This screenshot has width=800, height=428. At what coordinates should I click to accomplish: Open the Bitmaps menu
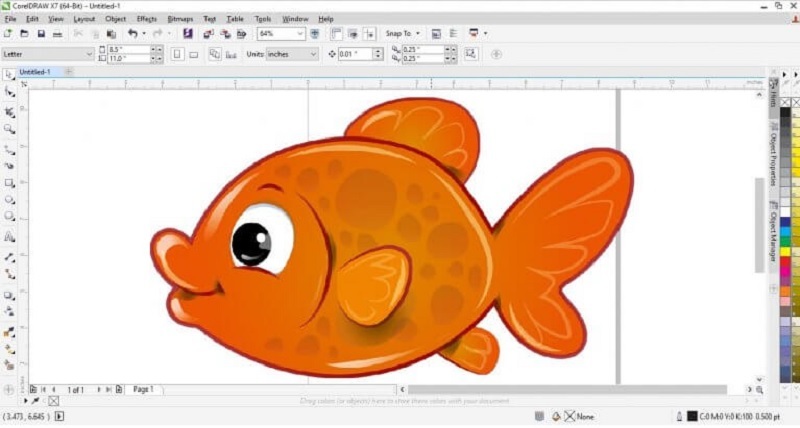pyautogui.click(x=180, y=19)
